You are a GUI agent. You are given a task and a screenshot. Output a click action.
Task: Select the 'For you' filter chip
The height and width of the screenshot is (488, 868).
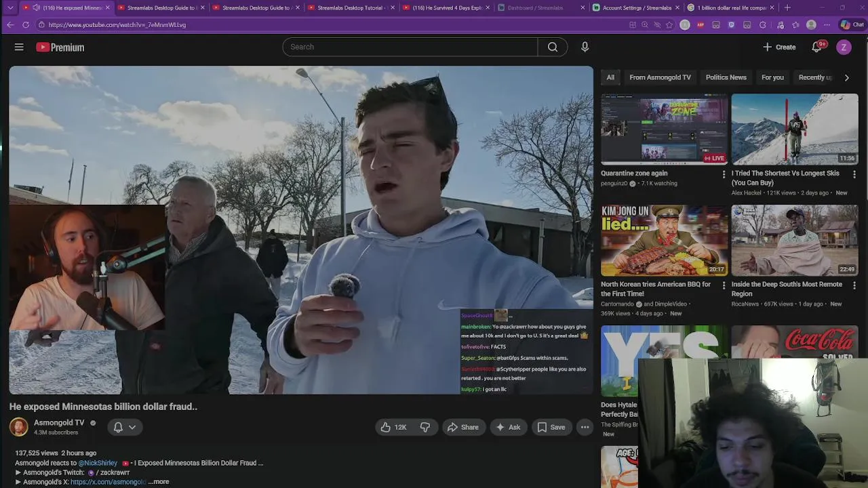(772, 77)
